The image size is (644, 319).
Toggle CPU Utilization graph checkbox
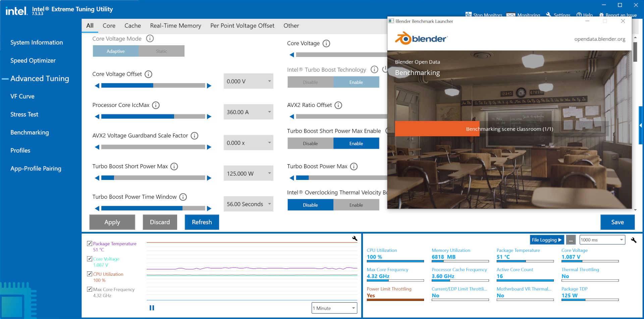pyautogui.click(x=90, y=274)
